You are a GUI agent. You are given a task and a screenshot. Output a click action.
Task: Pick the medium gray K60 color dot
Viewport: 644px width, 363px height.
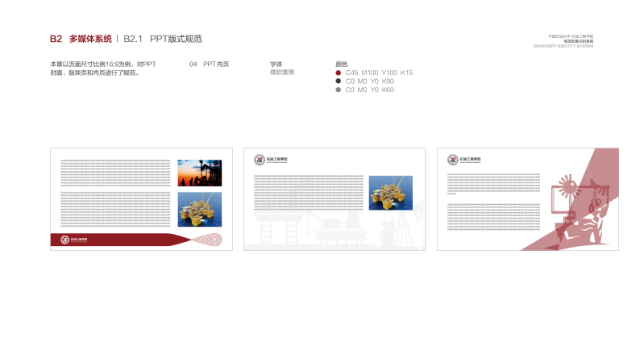tap(338, 90)
